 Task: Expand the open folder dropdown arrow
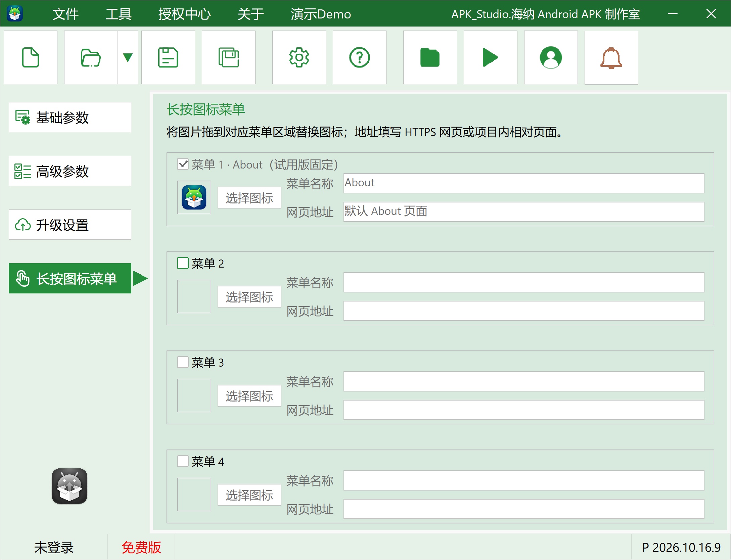click(128, 57)
